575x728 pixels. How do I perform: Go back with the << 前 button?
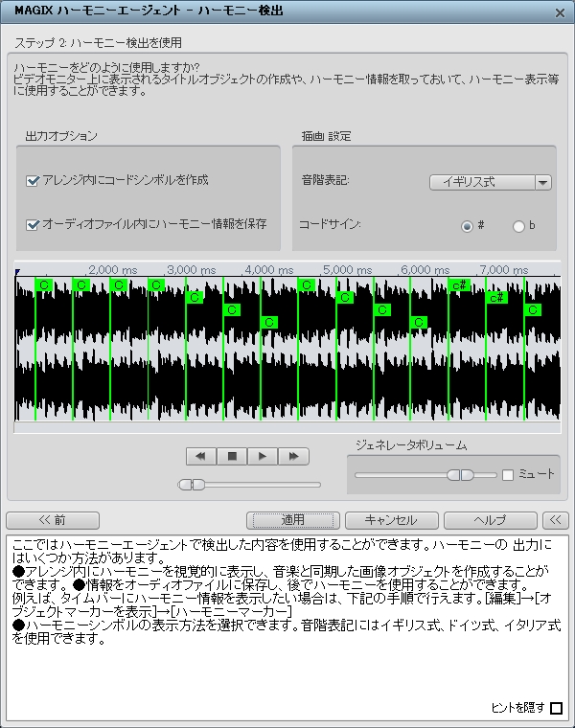(53, 520)
